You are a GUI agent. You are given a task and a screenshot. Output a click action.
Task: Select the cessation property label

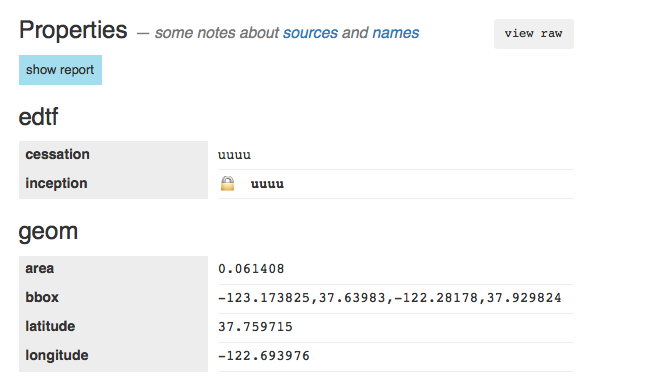pyautogui.click(x=57, y=155)
